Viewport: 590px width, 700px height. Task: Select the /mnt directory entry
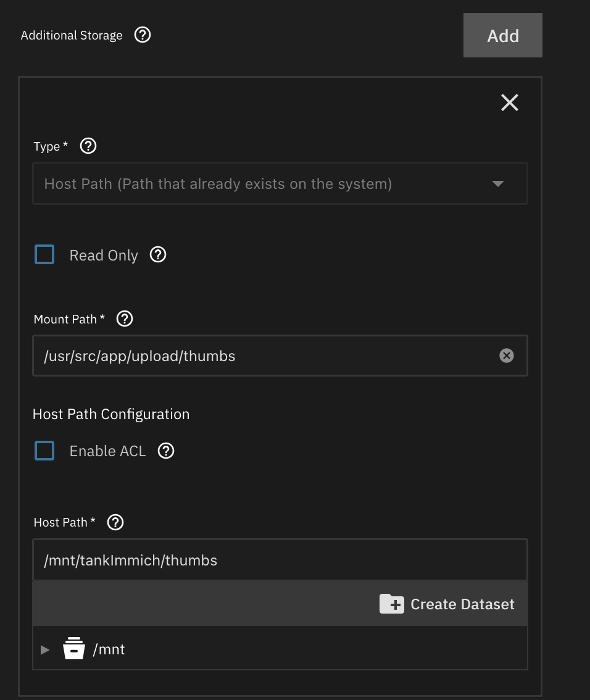tap(109, 649)
